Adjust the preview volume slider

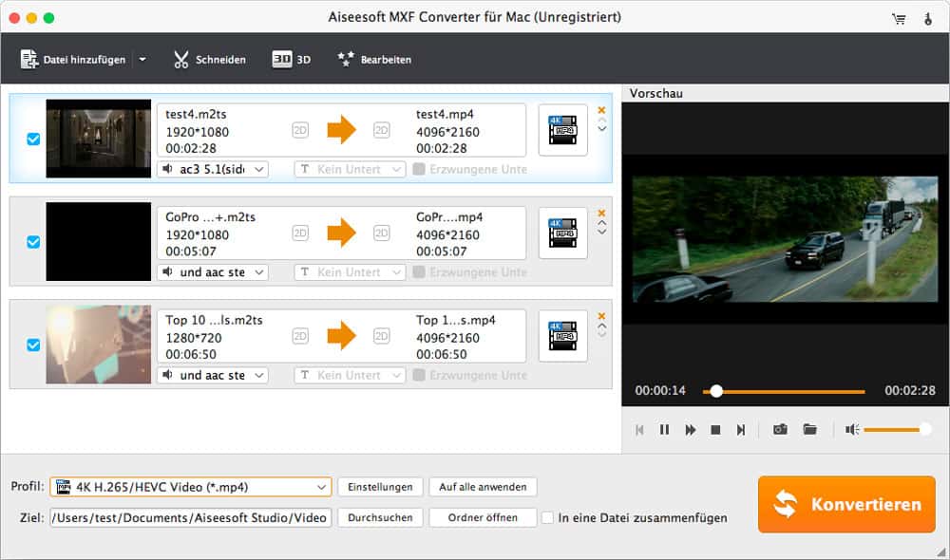click(898, 430)
